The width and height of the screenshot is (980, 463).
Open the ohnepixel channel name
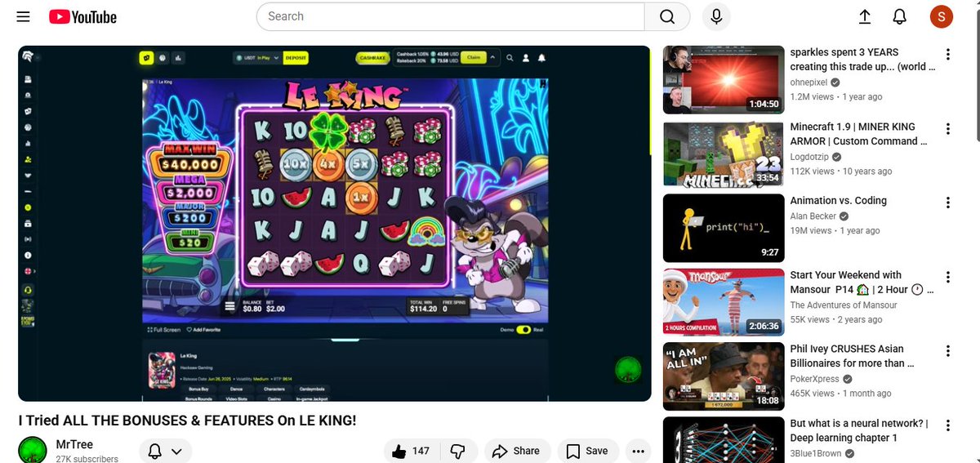pyautogui.click(x=808, y=82)
